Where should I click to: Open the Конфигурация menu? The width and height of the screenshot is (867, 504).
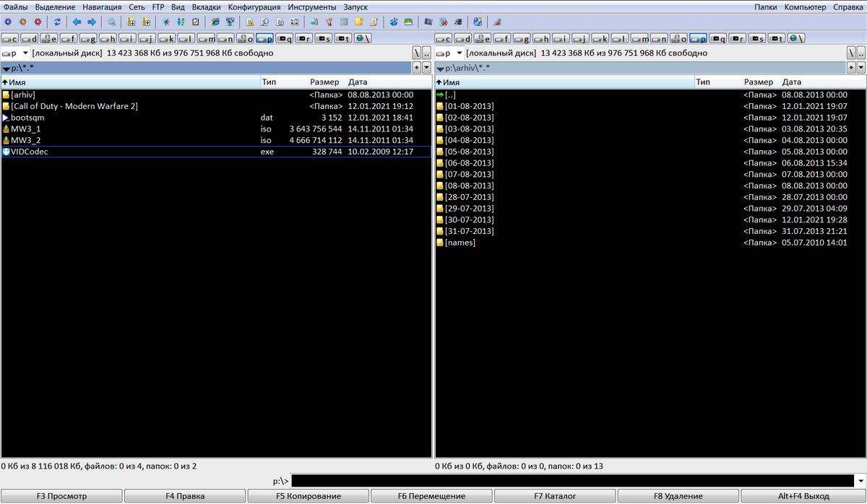[254, 6]
